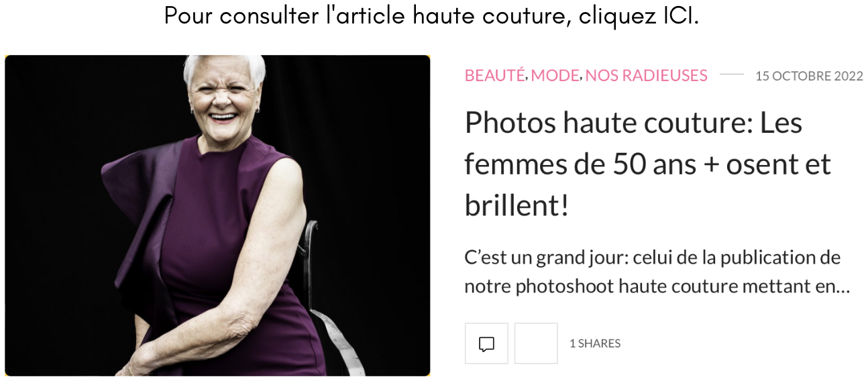Open the BEAUTÉ category
The image size is (868, 381).
point(495,76)
